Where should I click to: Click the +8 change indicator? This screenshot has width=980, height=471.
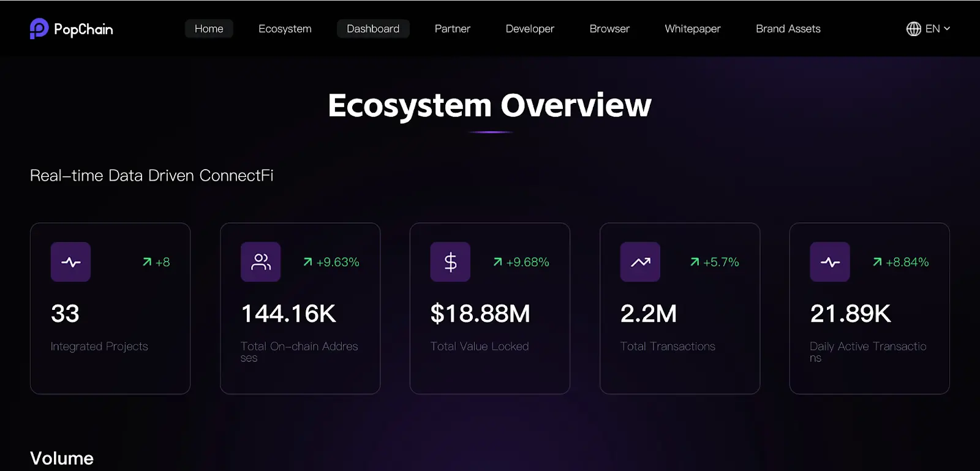coord(163,262)
